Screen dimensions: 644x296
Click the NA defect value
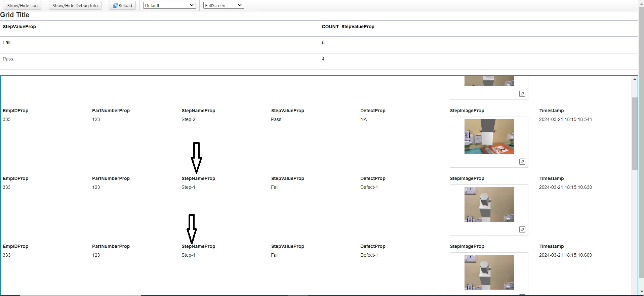[363, 119]
